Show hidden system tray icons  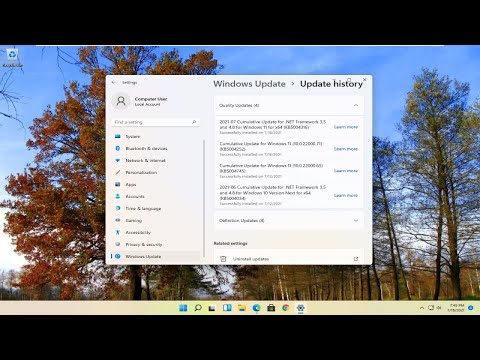pyautogui.click(x=422, y=308)
